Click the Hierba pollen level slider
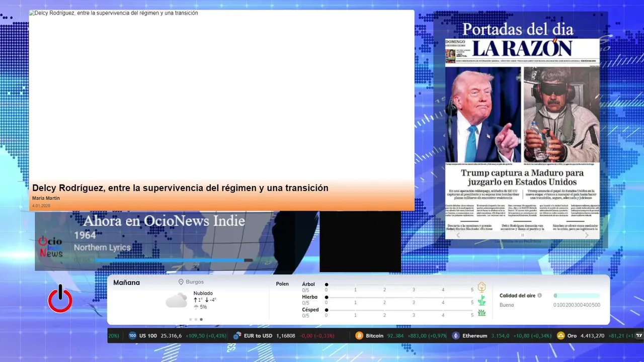 coord(399,297)
